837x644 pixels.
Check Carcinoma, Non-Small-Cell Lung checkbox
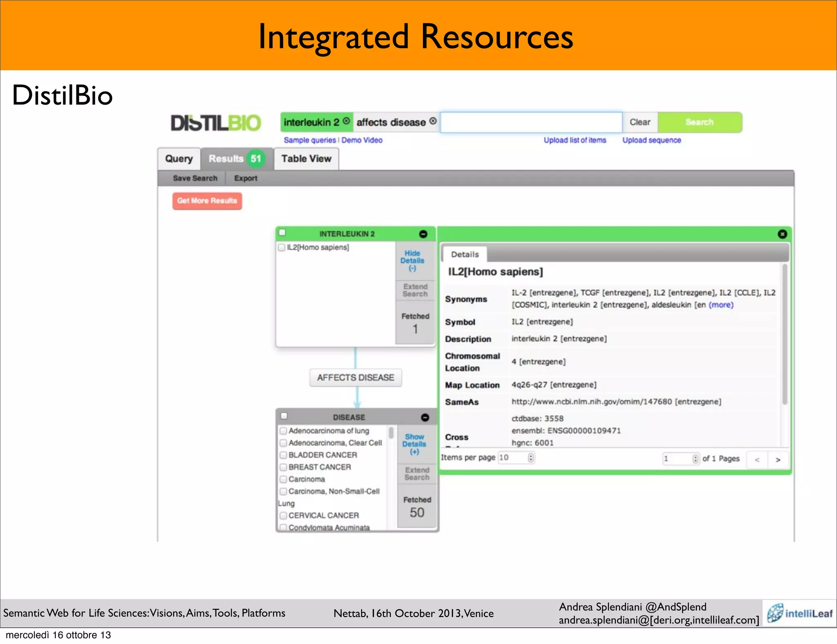click(x=283, y=491)
